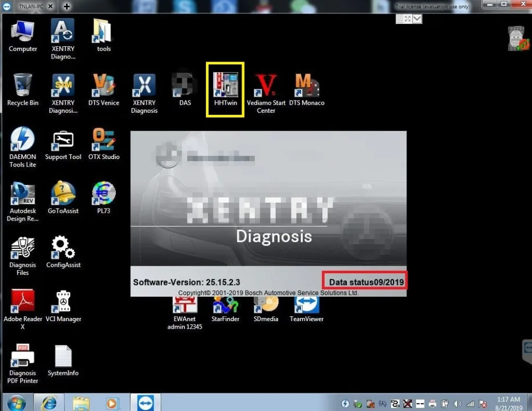Select XENTRY Diagnosi... icon with SIM badge
This screenshot has width=532, height=411.
pos(63,93)
